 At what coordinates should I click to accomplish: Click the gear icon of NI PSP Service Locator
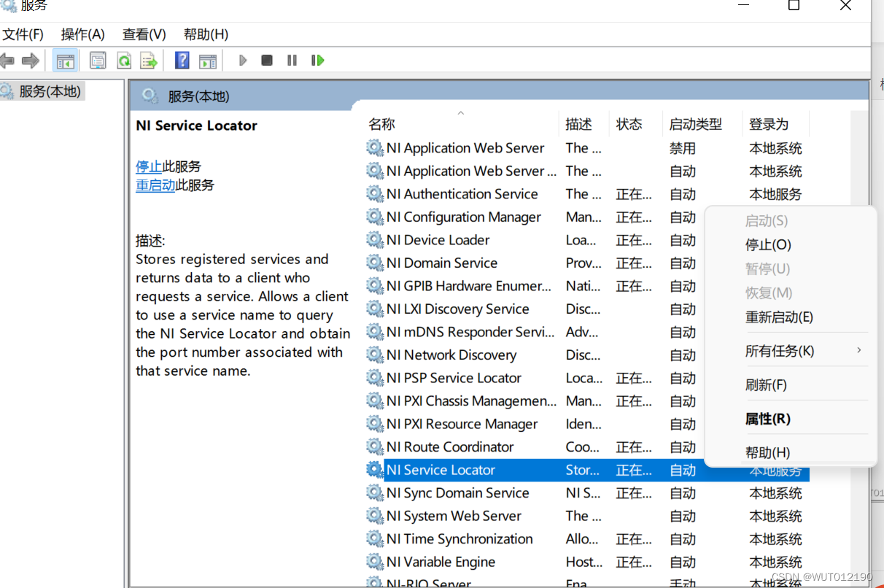(375, 378)
